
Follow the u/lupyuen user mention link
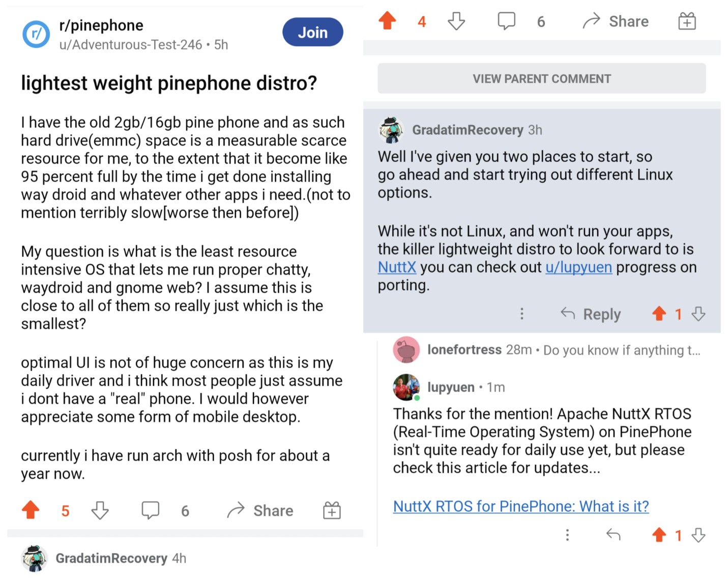click(578, 267)
